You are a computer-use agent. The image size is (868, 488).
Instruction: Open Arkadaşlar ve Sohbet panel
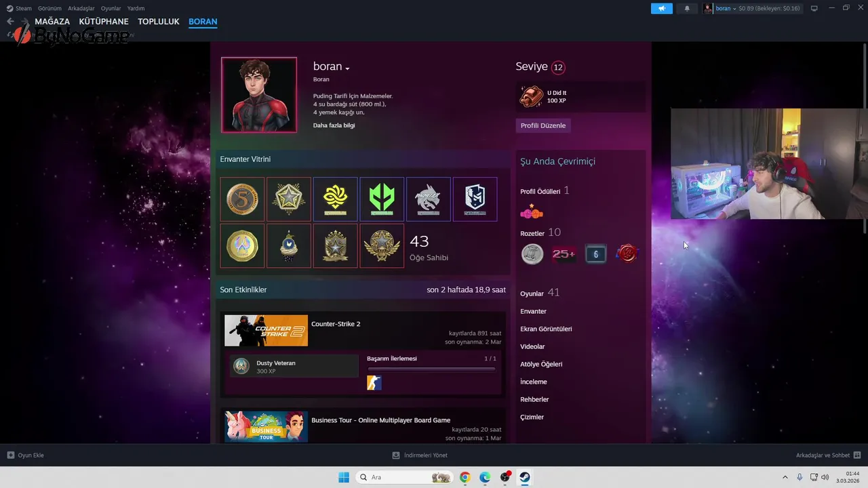click(x=828, y=455)
